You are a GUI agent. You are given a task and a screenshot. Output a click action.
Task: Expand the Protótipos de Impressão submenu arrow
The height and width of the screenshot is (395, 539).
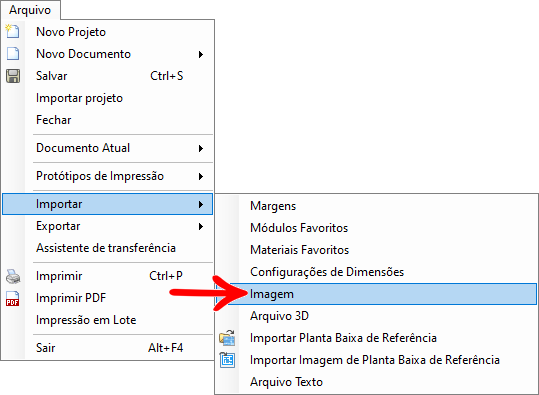(201, 177)
